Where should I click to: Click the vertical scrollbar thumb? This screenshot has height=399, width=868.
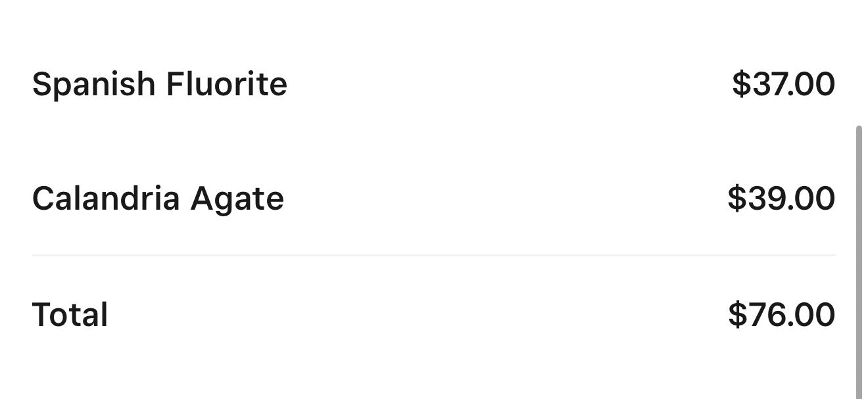click(859, 263)
